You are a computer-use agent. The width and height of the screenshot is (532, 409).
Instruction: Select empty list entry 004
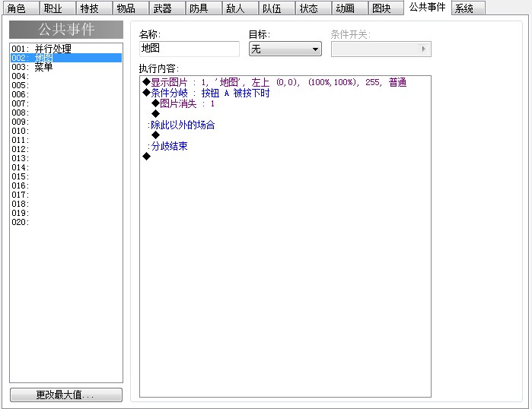point(66,76)
